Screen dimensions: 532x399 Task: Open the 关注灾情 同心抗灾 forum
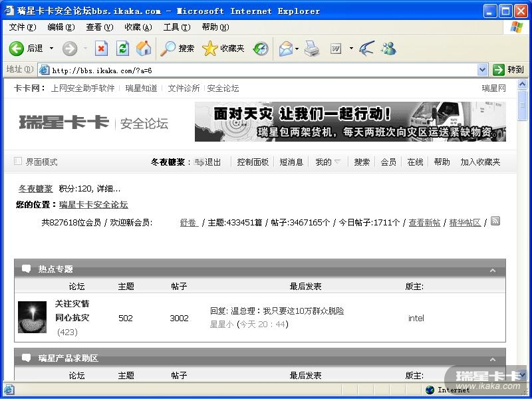[x=72, y=311]
